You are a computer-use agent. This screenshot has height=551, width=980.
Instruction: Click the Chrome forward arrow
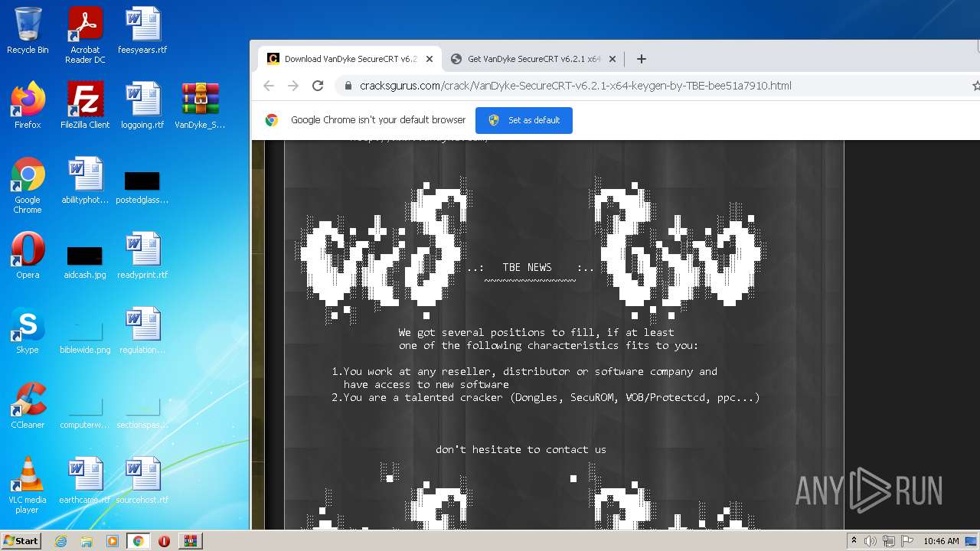(x=293, y=86)
